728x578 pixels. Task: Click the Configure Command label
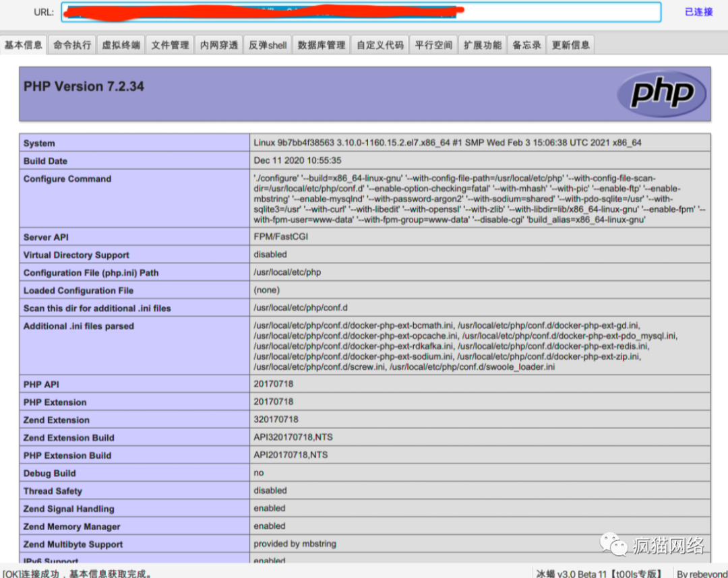click(67, 179)
